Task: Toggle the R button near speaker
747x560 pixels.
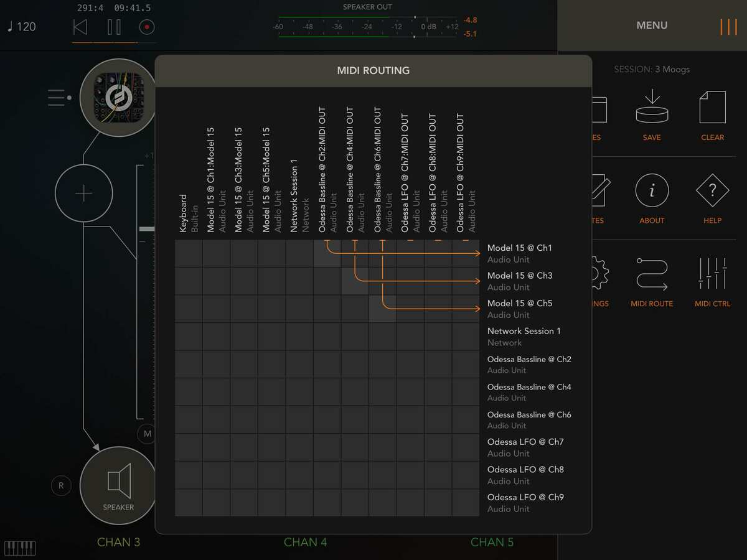Action: click(x=61, y=485)
